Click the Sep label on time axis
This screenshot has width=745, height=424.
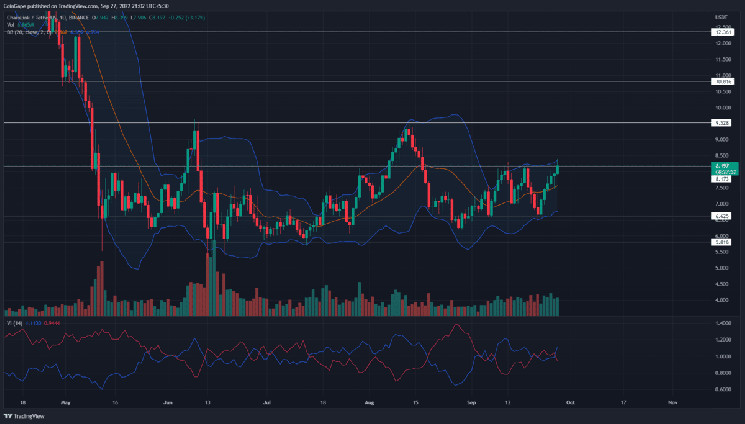coord(471,403)
